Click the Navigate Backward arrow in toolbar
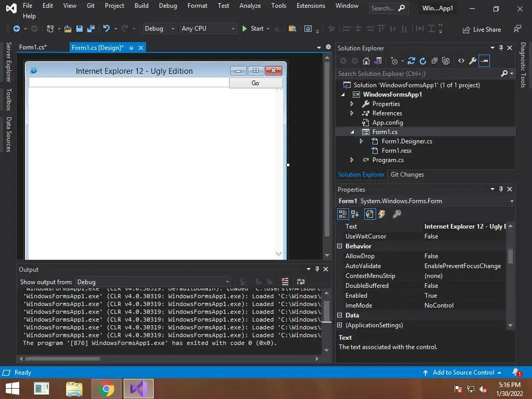The height and width of the screenshot is (399, 532). [16, 29]
